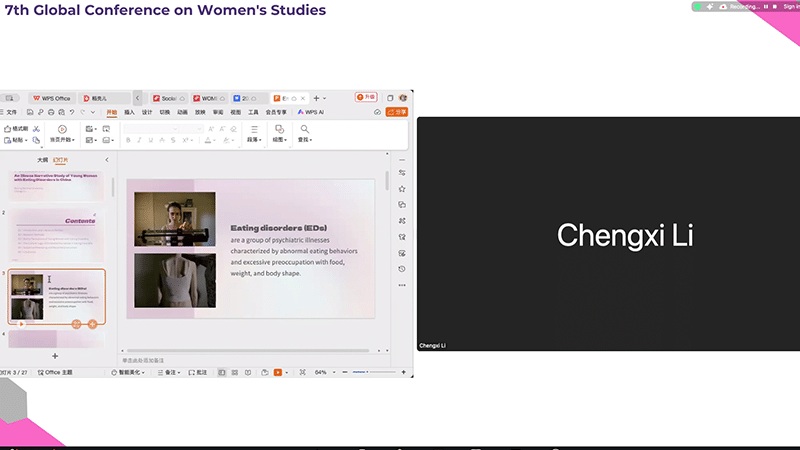The height and width of the screenshot is (450, 800).
Task: Toggle slide sorter grid view
Action: (235, 372)
